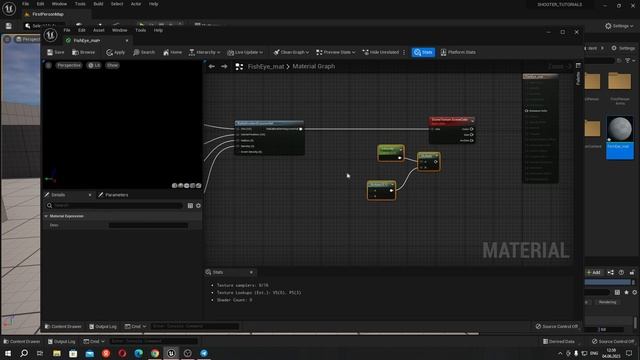Open Settings in the main editor toolbar
640x360 pixels.
[x=619, y=26]
